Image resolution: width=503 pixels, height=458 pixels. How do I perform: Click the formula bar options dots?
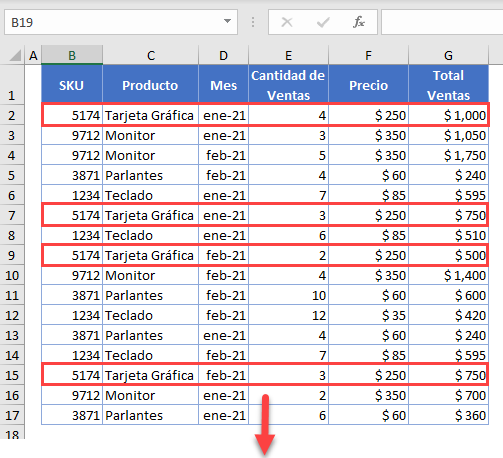click(253, 22)
